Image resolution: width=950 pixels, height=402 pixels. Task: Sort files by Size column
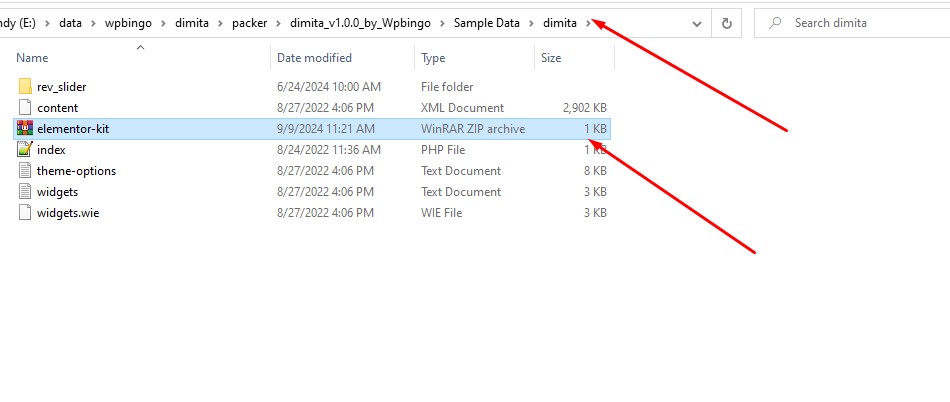pos(551,58)
